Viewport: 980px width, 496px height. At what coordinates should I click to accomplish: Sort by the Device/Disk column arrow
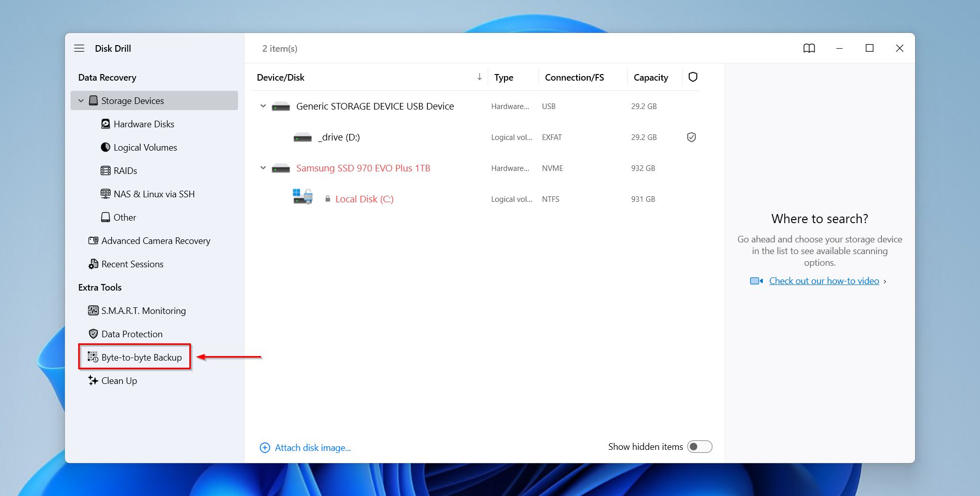479,77
